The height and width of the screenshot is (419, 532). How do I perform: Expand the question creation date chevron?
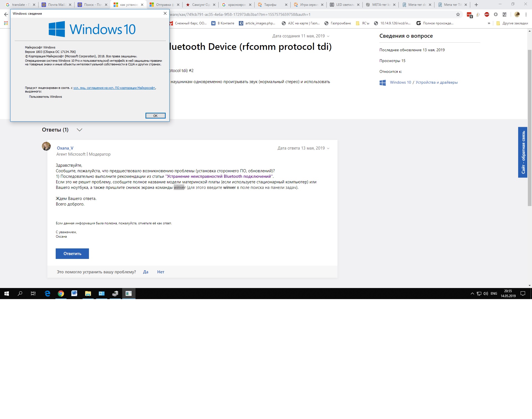point(328,36)
